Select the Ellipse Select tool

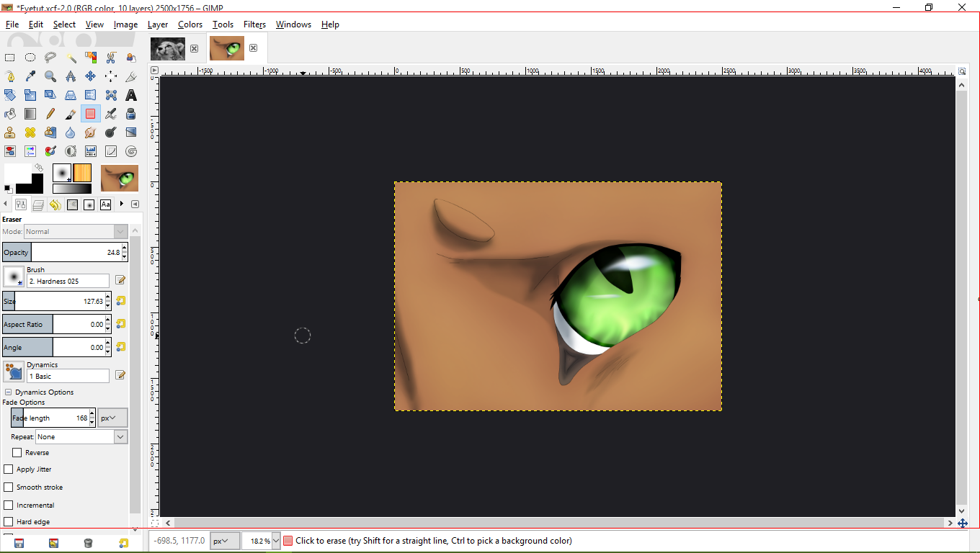click(30, 58)
